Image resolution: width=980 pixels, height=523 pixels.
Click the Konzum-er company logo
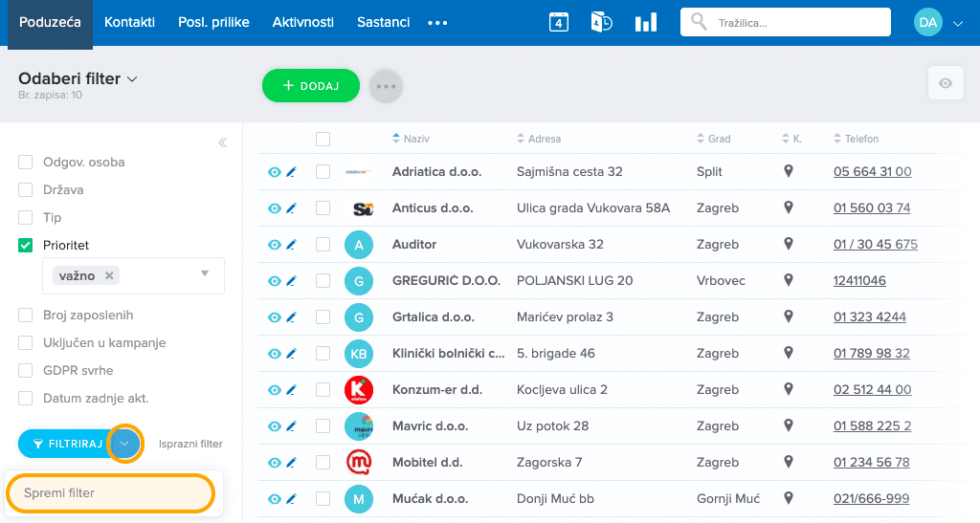pyautogui.click(x=359, y=390)
